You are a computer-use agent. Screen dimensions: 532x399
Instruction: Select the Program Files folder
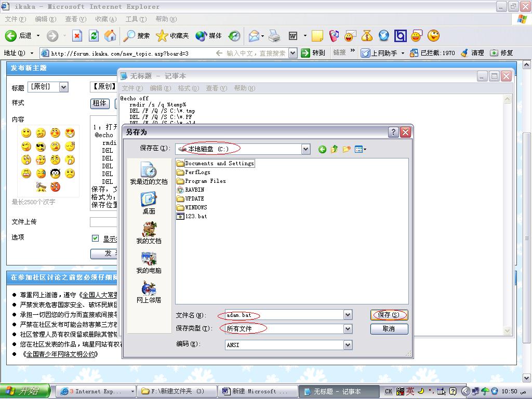coord(201,181)
